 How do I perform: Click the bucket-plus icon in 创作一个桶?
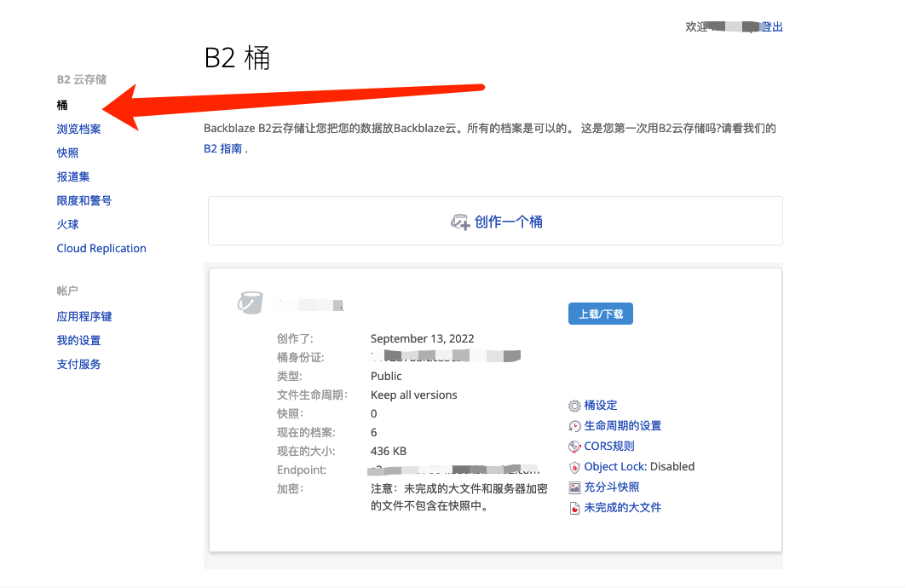click(x=460, y=222)
